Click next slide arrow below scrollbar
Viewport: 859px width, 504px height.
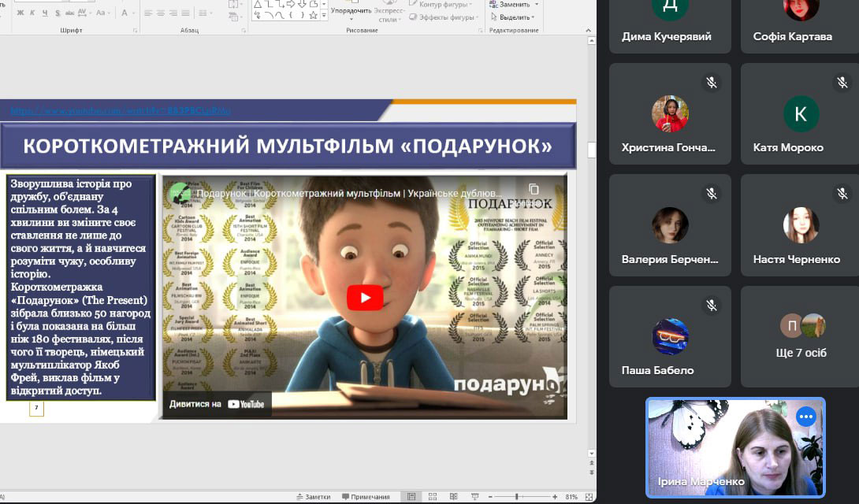[592, 472]
